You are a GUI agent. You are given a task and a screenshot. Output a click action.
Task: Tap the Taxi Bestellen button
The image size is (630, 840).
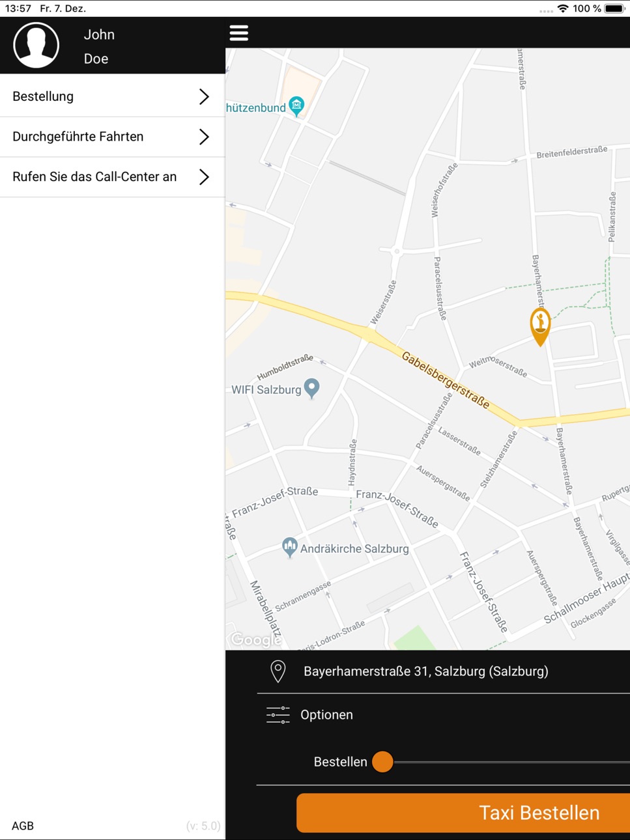click(x=463, y=813)
